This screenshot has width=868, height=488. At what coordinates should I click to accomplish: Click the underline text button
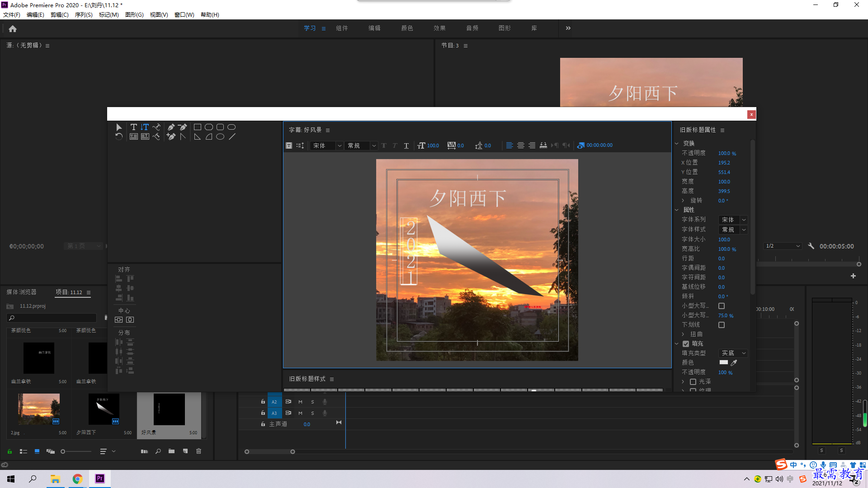pyautogui.click(x=406, y=145)
